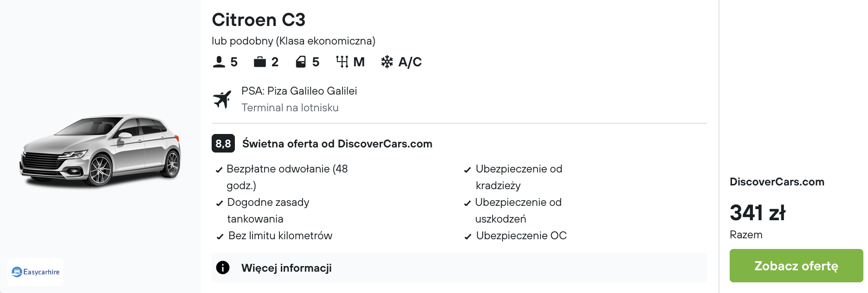Click the passenger capacity icon showing 5
This screenshot has height=293, width=868.
click(x=218, y=61)
